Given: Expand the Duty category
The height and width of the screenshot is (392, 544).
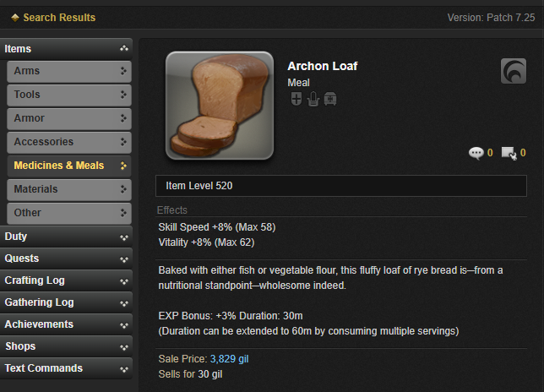Looking at the screenshot, I should [x=66, y=237].
